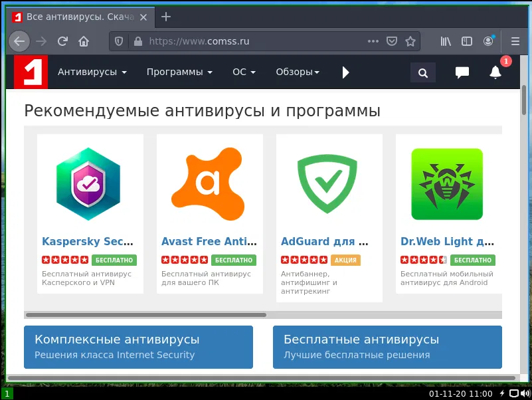This screenshot has width=532, height=400.
Task: Click the display tray icon
Action: (x=514, y=394)
